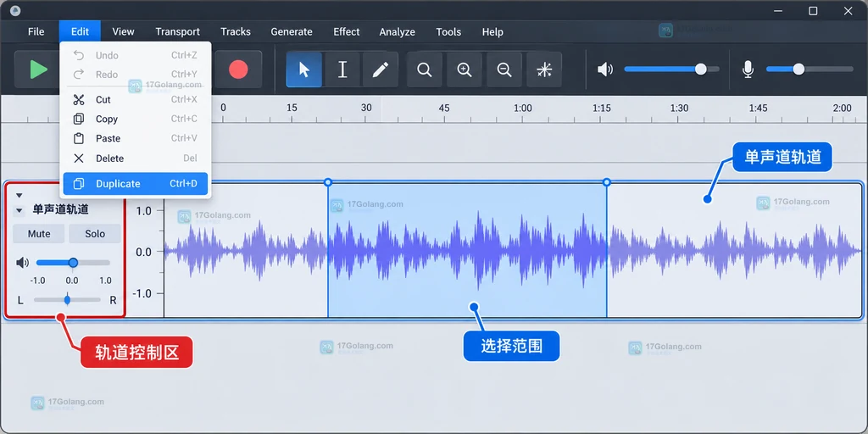Select the asterisk Multi-tool
868x434 pixels.
(x=544, y=70)
